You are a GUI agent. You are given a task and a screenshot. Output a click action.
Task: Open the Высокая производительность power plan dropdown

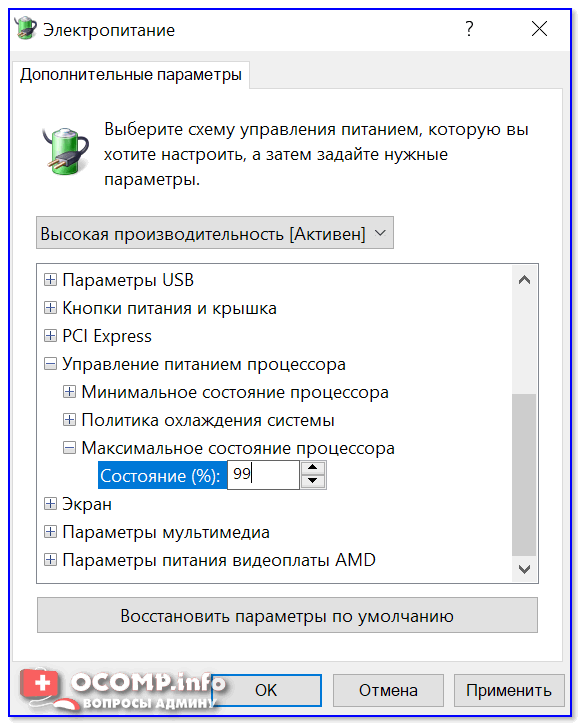(x=215, y=233)
